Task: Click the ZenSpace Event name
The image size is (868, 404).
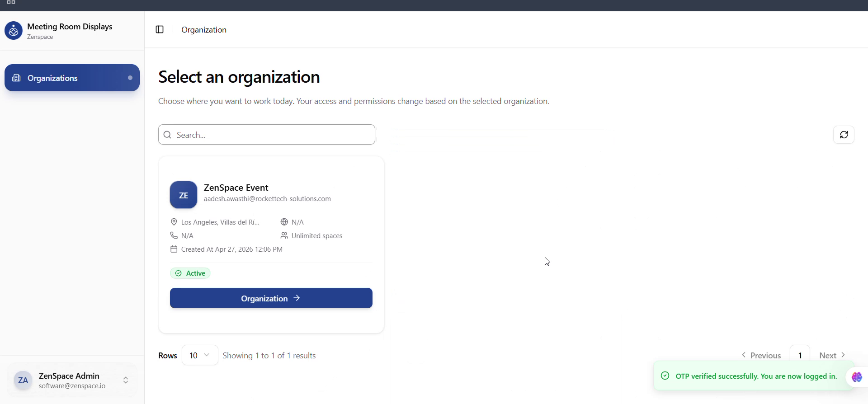Action: [236, 188]
